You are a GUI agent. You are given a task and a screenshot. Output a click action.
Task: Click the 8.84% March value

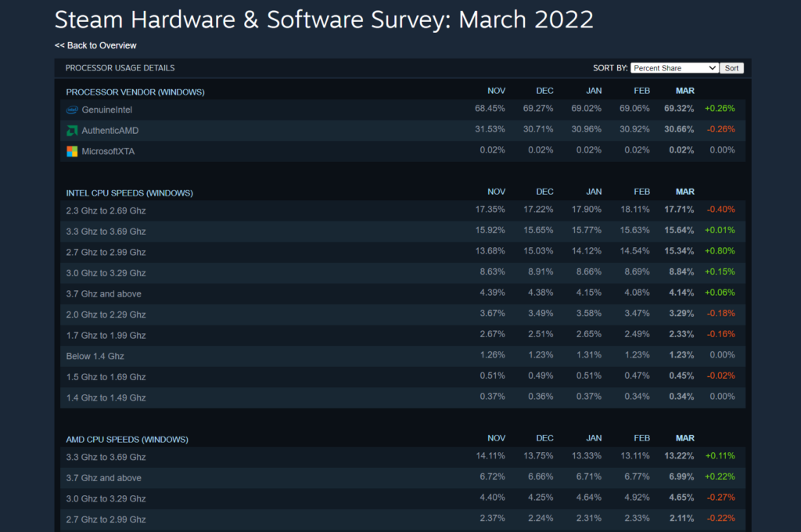[681, 272]
